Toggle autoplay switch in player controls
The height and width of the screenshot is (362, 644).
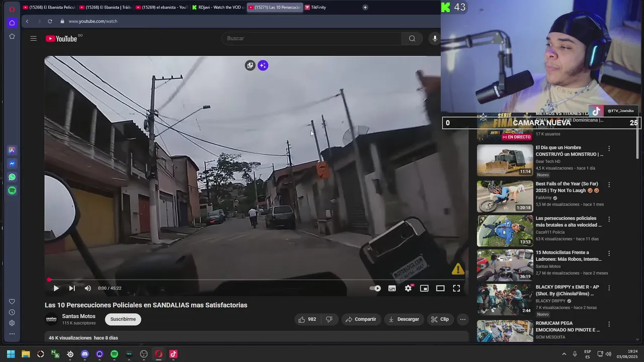pyautogui.click(x=375, y=288)
